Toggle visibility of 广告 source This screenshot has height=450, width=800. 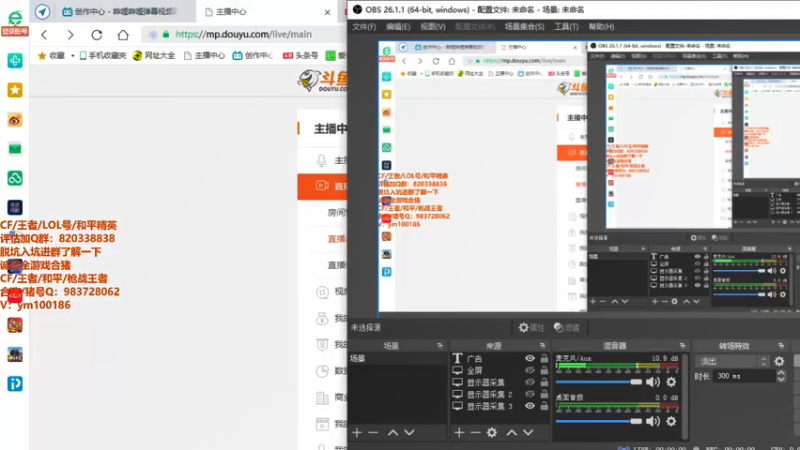click(x=530, y=359)
